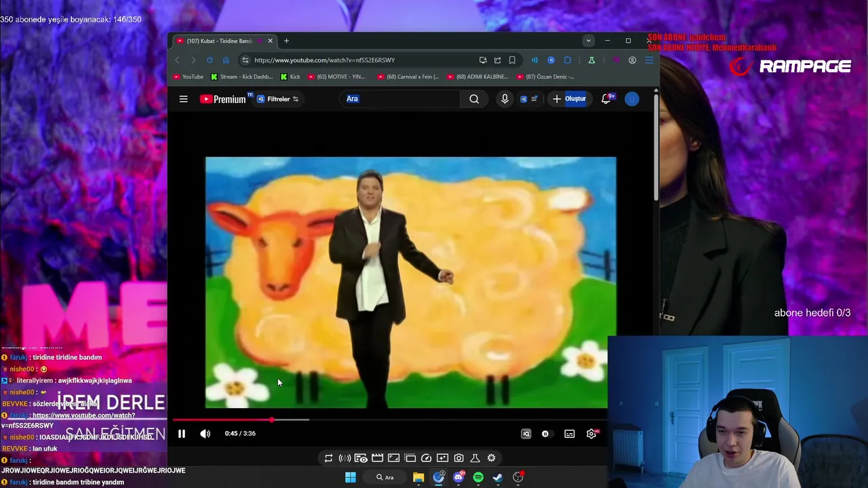Open site information icon in address bar
The width and height of the screenshot is (868, 488).
tap(245, 60)
